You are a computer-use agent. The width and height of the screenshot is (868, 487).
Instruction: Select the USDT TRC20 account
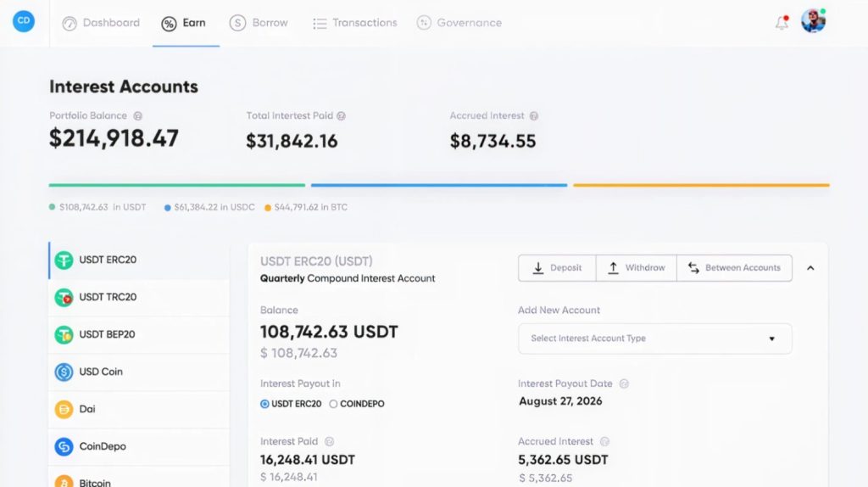click(139, 297)
